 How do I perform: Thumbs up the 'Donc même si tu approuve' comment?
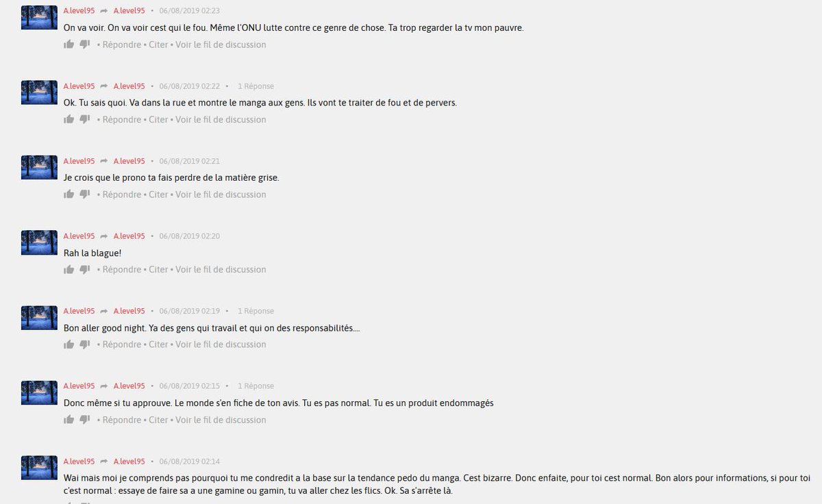tap(68, 420)
